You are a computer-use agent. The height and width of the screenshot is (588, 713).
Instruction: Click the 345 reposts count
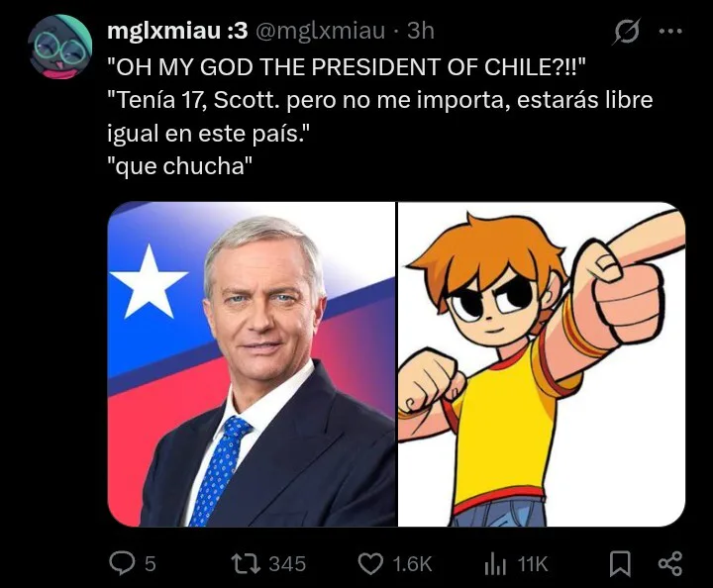287,564
